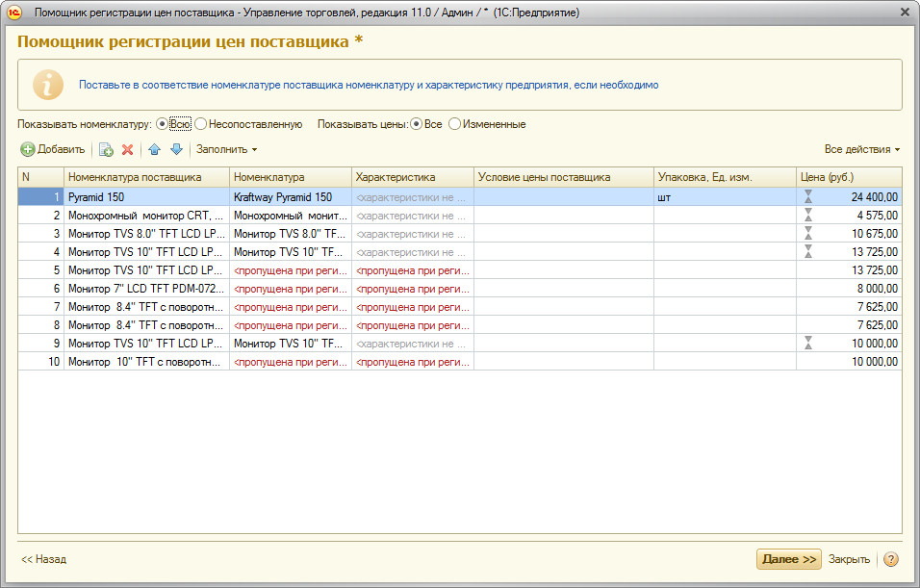Open help with the question mark icon

[x=891, y=559]
